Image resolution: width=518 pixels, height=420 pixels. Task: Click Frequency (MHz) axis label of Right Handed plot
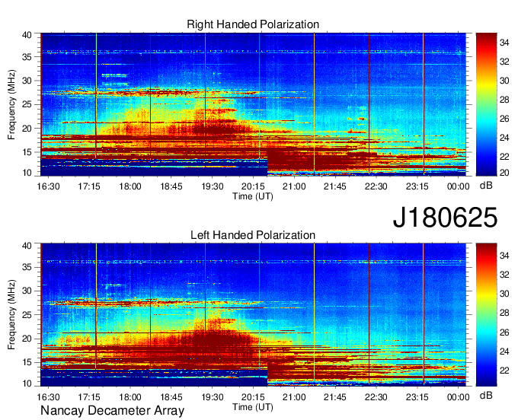click(11, 104)
